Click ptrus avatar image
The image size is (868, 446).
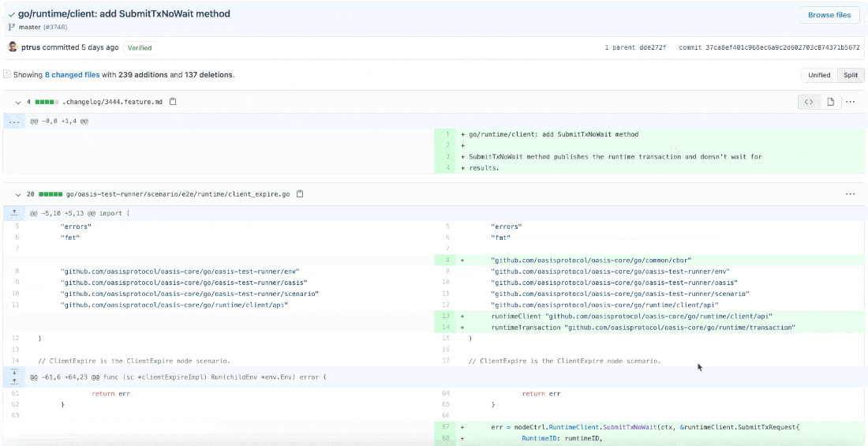[13, 47]
